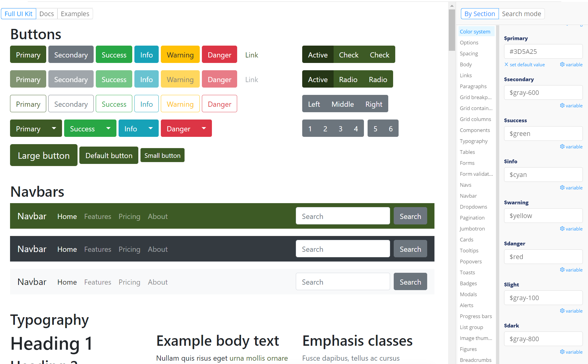Click the solid Warning button
This screenshot has width=588, height=364.
click(x=180, y=54)
